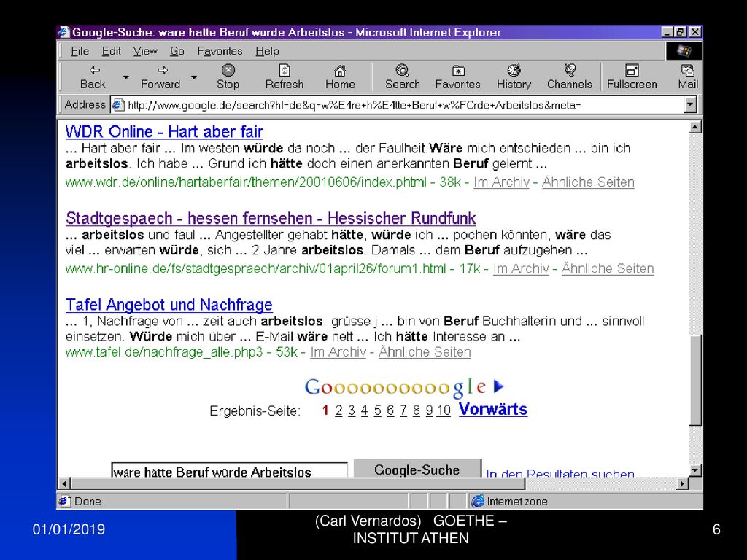
Task: Open the Edit menu
Action: pos(111,51)
